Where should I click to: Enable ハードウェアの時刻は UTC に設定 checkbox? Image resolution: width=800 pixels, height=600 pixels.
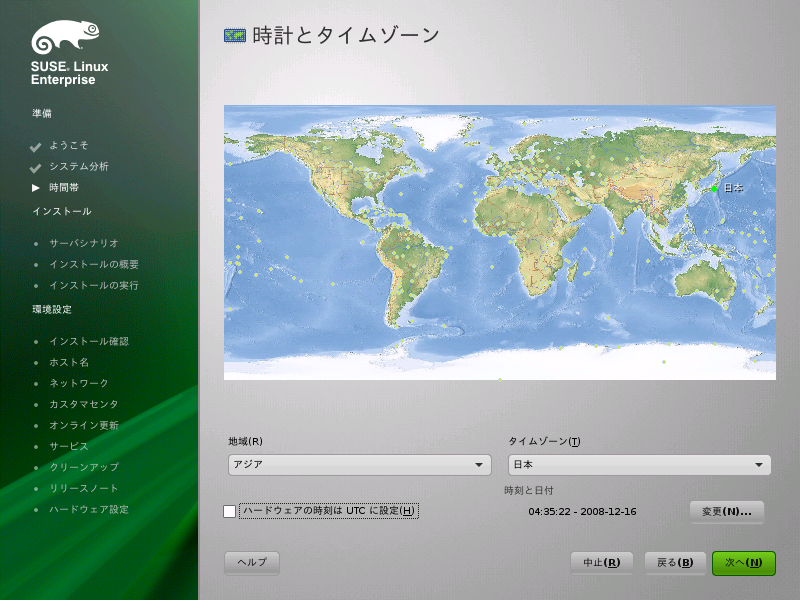(230, 511)
